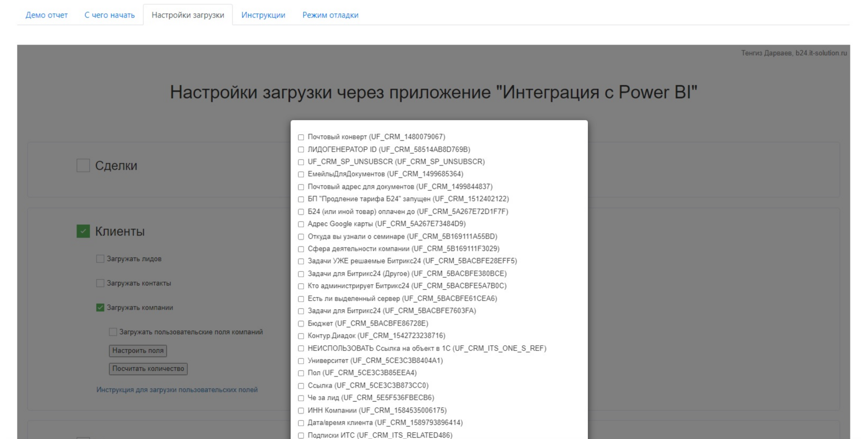Switch to the С чего начать tab
The height and width of the screenshot is (439, 868).
click(110, 15)
